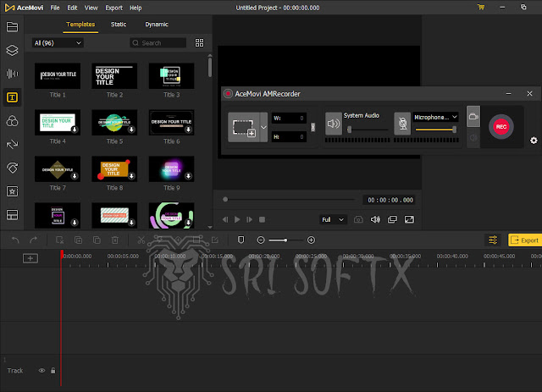Open the Audio waveform panel
Image resolution: width=542 pixels, height=392 pixels.
click(x=12, y=74)
